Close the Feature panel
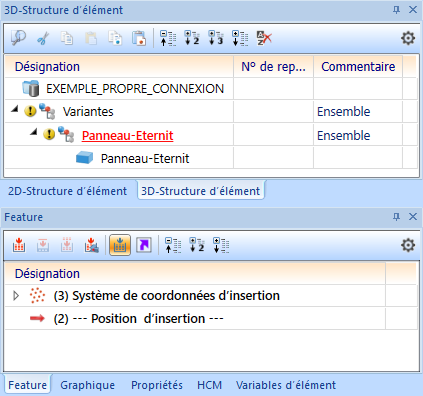 click(x=413, y=217)
